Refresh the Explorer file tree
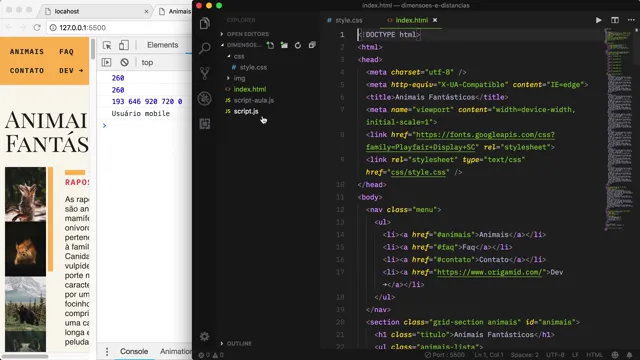 (x=298, y=45)
